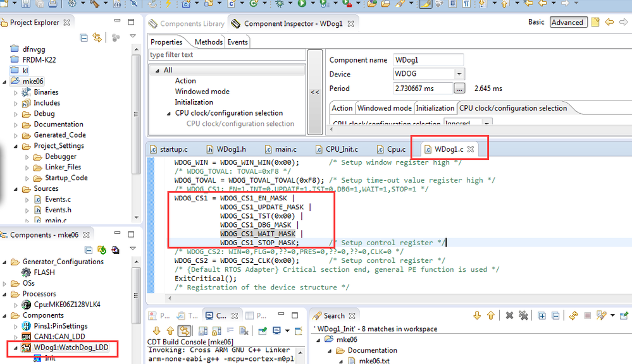Expand the Generated_Code folder
The width and height of the screenshot is (632, 364).
click(x=16, y=136)
